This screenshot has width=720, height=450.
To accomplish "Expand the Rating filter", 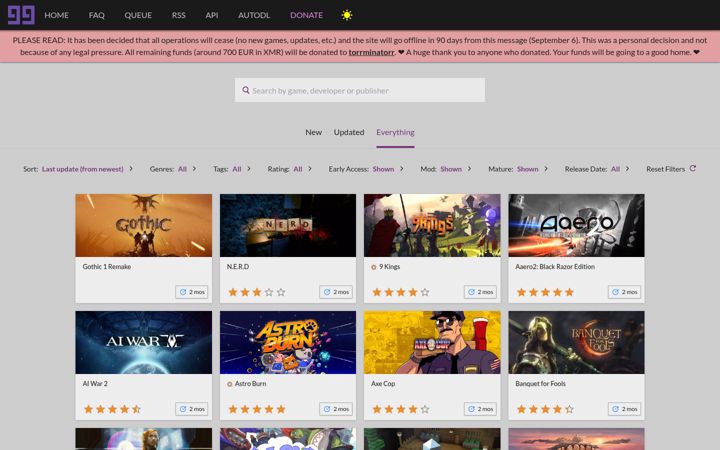I will (290, 169).
